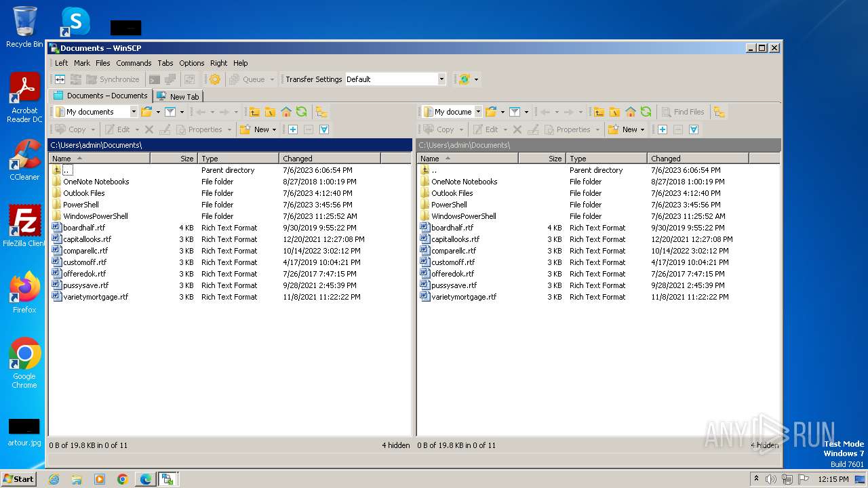Expand right panel My documents drive dropdown
Viewport: 868px width, 488px height.
point(478,112)
